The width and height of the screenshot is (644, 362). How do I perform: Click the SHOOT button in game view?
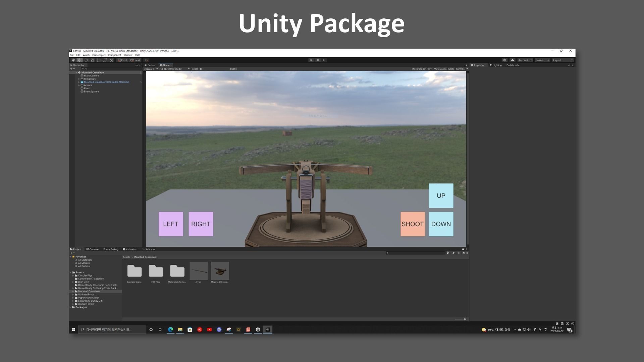click(x=412, y=224)
